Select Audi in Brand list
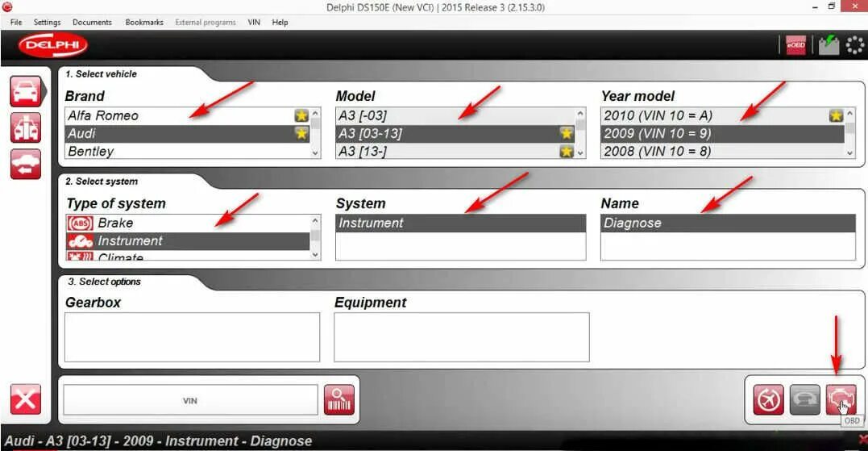This screenshot has height=451, width=868. (188, 134)
